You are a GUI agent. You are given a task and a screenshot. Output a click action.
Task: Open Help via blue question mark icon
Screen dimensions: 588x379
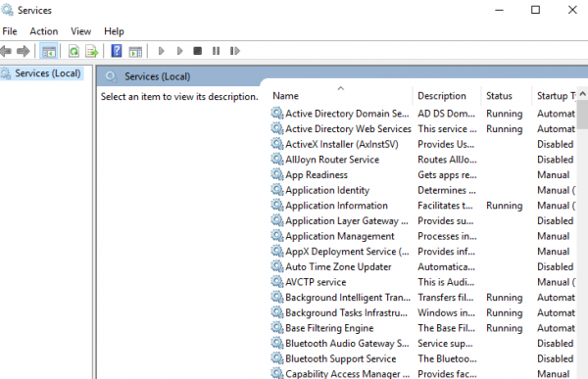(117, 51)
